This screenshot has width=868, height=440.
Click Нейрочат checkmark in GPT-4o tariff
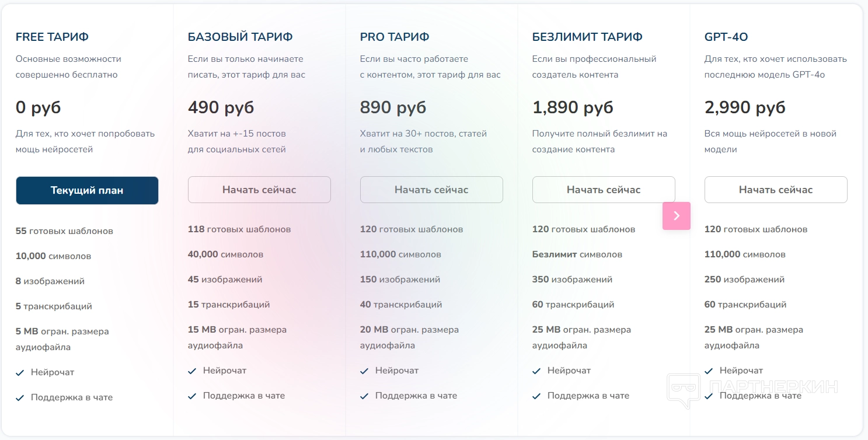click(x=709, y=371)
